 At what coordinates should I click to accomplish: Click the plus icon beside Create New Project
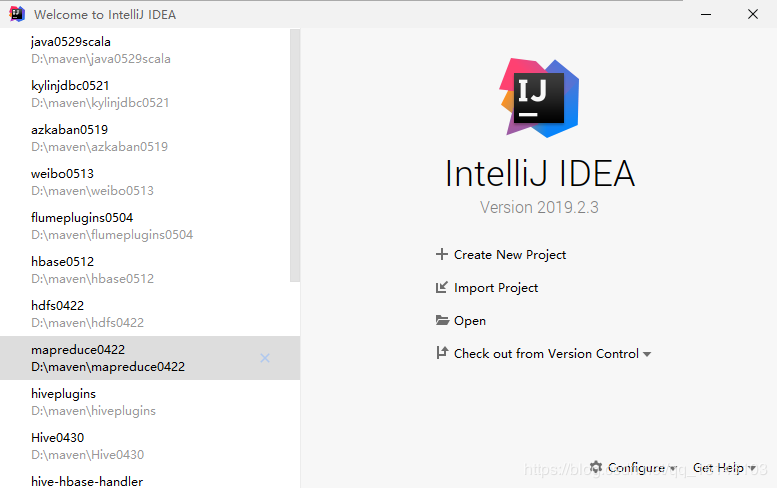[x=442, y=255]
